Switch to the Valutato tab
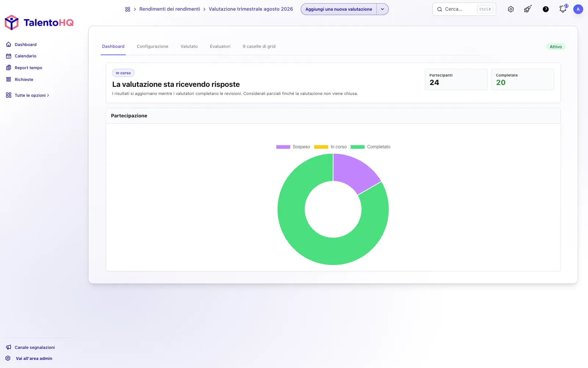 pyautogui.click(x=189, y=46)
